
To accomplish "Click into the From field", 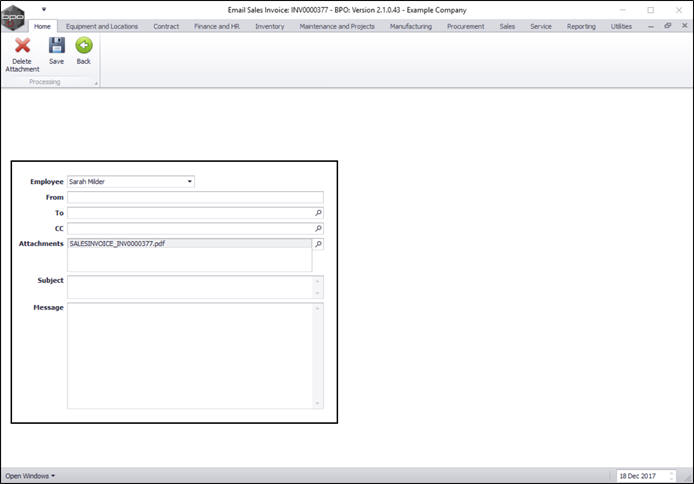I will tap(195, 197).
